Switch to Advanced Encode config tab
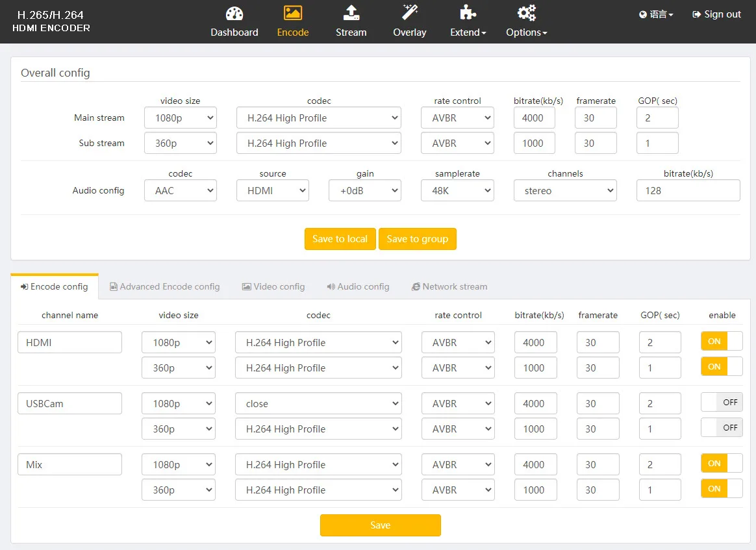This screenshot has width=756, height=550. pyautogui.click(x=164, y=286)
